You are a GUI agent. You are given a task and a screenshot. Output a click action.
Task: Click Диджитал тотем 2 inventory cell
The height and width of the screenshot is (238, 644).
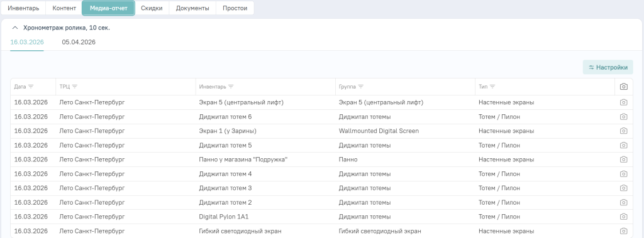(225, 202)
